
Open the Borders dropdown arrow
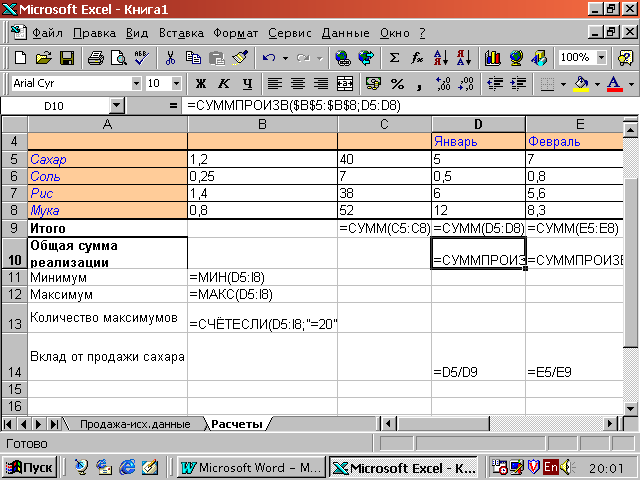(563, 84)
